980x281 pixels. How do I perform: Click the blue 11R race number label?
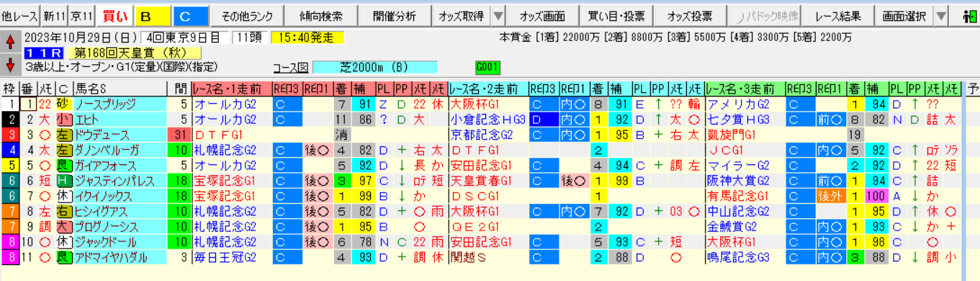pos(44,53)
